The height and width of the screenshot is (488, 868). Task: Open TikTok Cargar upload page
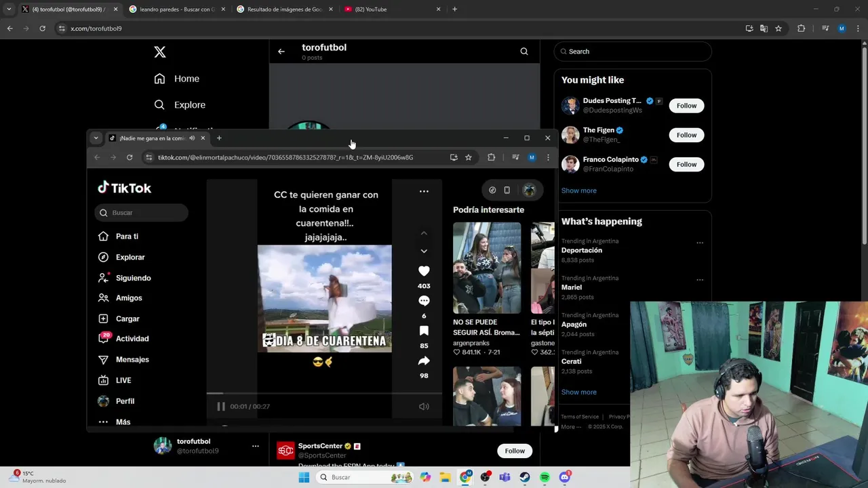127,319
